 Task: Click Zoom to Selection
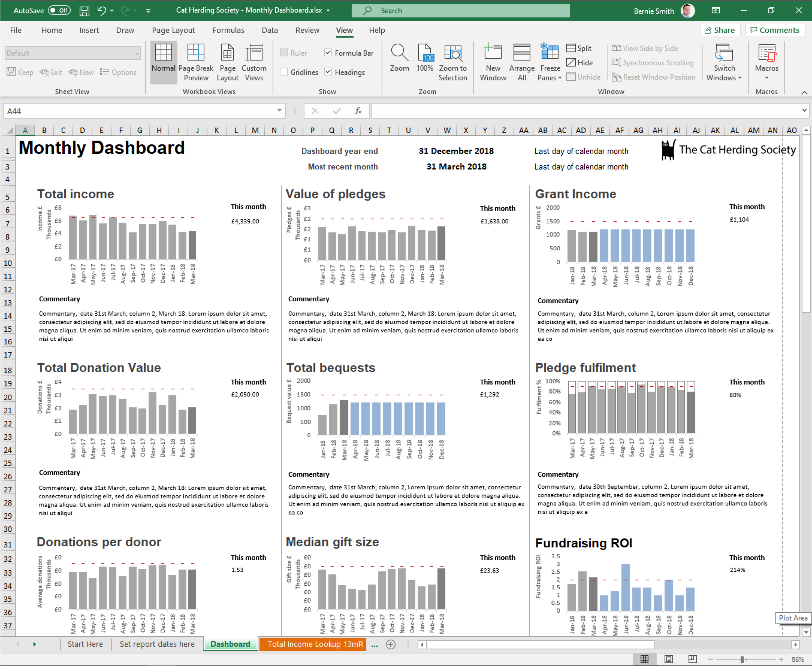453,62
